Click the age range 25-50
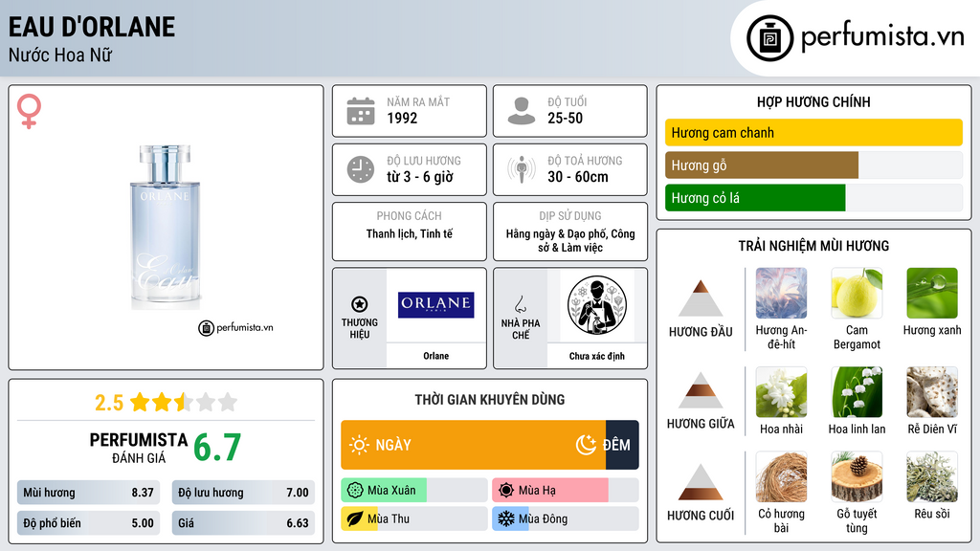Screen dimensions: 980x551 tap(565, 118)
